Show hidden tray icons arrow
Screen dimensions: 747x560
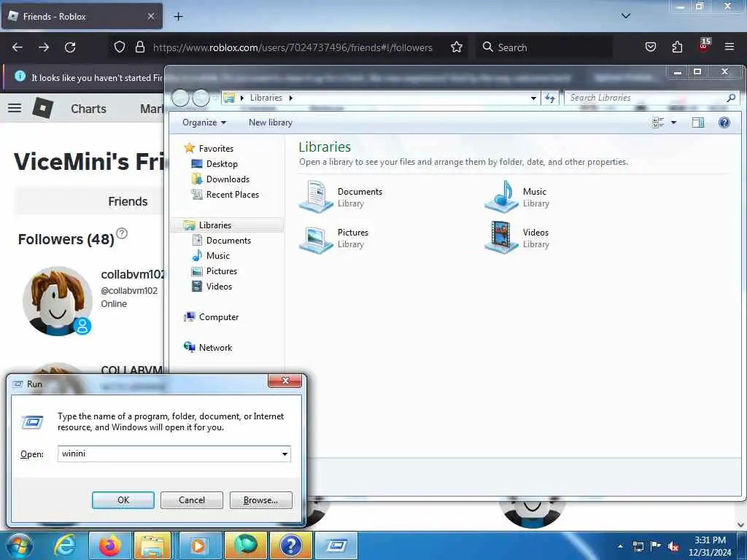tap(620, 546)
